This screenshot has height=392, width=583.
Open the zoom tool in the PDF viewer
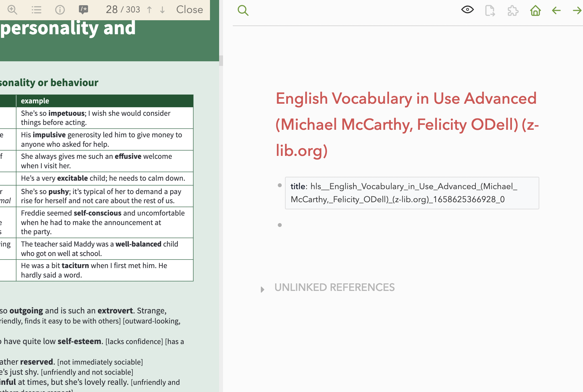pyautogui.click(x=12, y=9)
